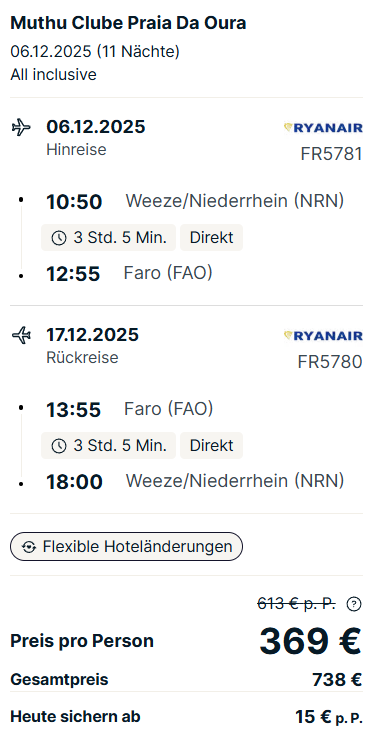The image size is (370, 745).
Task: Click the question mark info icon near old price
Action: pyautogui.click(x=354, y=604)
